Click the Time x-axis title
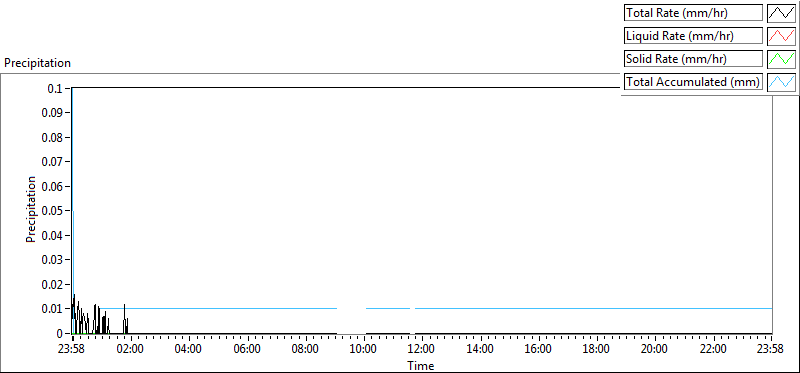800x373 pixels. [421, 365]
